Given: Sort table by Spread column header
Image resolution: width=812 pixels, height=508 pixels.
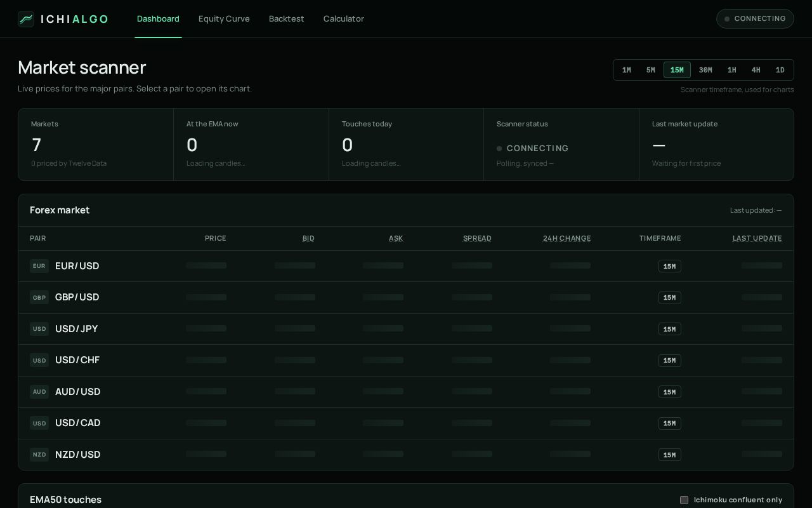Looking at the screenshot, I should [477, 238].
